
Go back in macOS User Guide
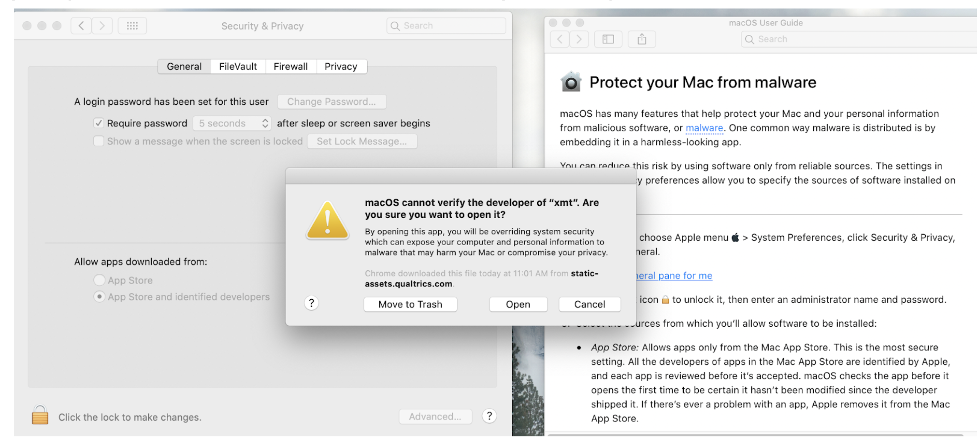point(560,39)
